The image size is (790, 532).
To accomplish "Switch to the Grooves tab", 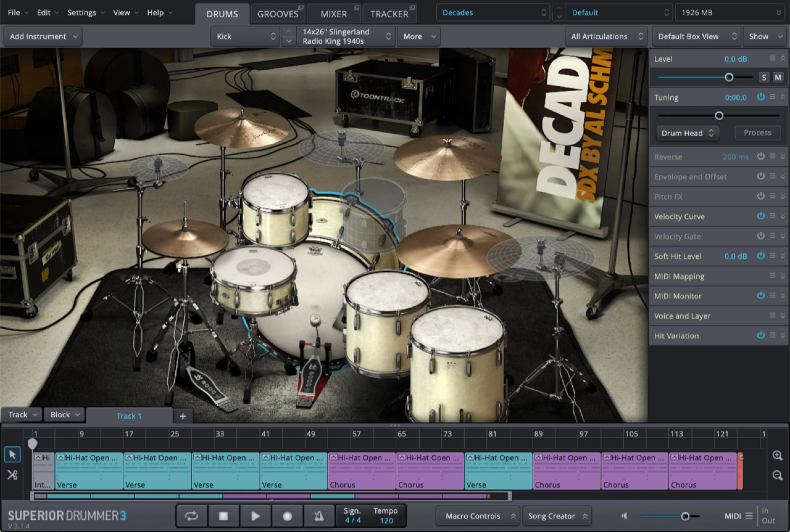I will coord(278,14).
